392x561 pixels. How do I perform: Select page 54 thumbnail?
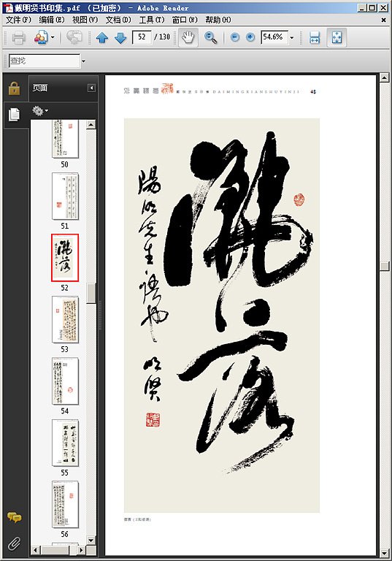pyautogui.click(x=65, y=381)
